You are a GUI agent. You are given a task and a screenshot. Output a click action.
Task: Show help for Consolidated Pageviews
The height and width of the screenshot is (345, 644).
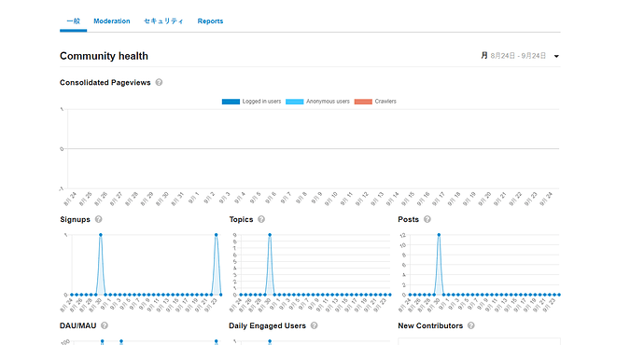pyautogui.click(x=159, y=82)
